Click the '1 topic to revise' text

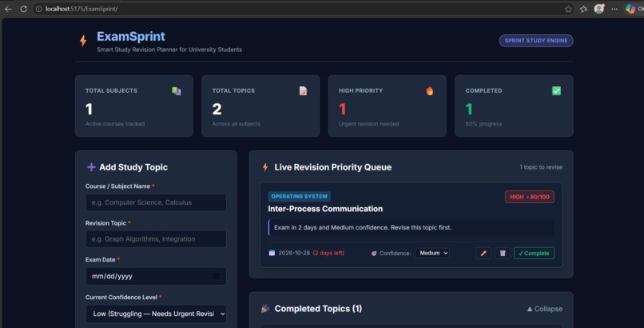coord(541,167)
